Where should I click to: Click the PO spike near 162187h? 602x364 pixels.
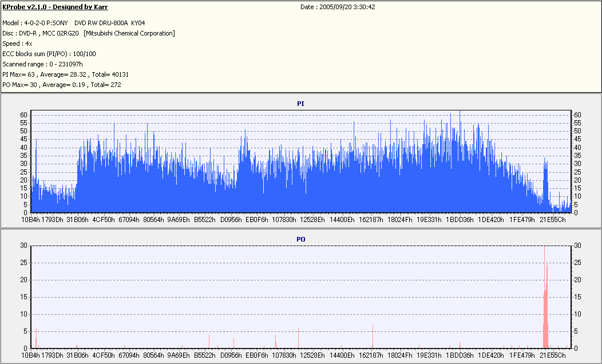point(373,337)
